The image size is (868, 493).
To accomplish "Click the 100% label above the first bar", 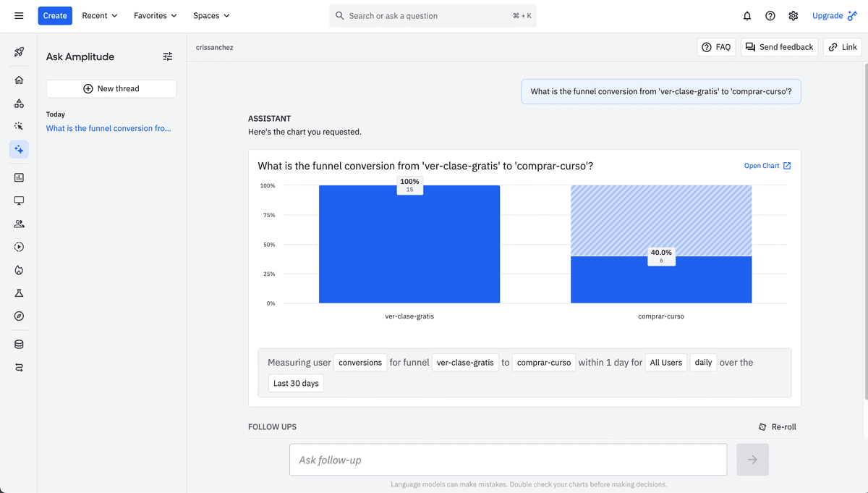I will click(x=409, y=185).
